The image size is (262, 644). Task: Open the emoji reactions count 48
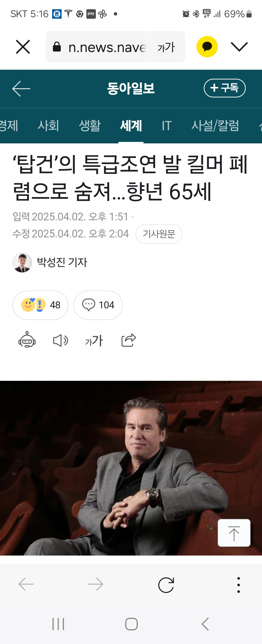pyautogui.click(x=41, y=305)
